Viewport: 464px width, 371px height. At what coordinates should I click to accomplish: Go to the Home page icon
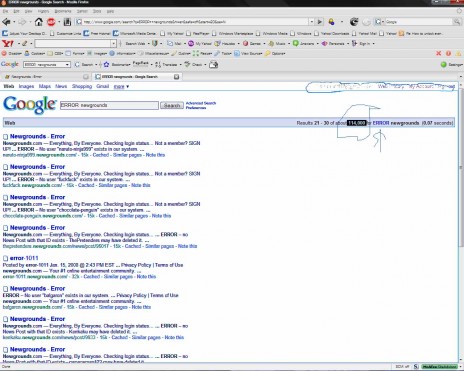pos(39,22)
